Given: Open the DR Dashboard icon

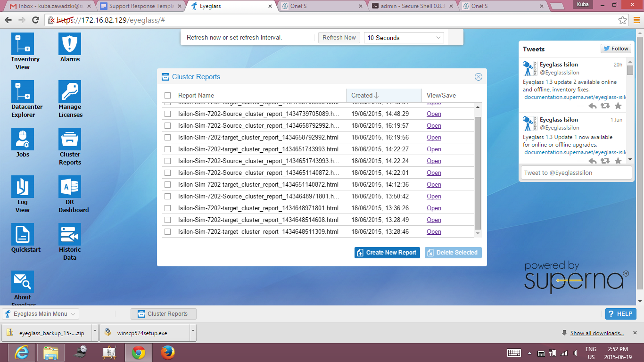Looking at the screenshot, I should click(70, 187).
